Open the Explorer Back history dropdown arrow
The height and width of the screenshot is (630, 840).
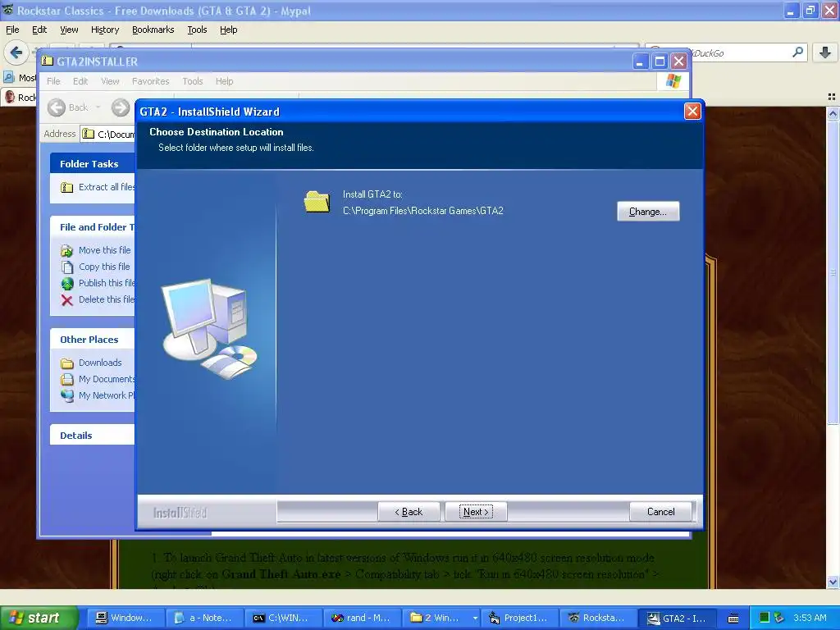(x=98, y=107)
